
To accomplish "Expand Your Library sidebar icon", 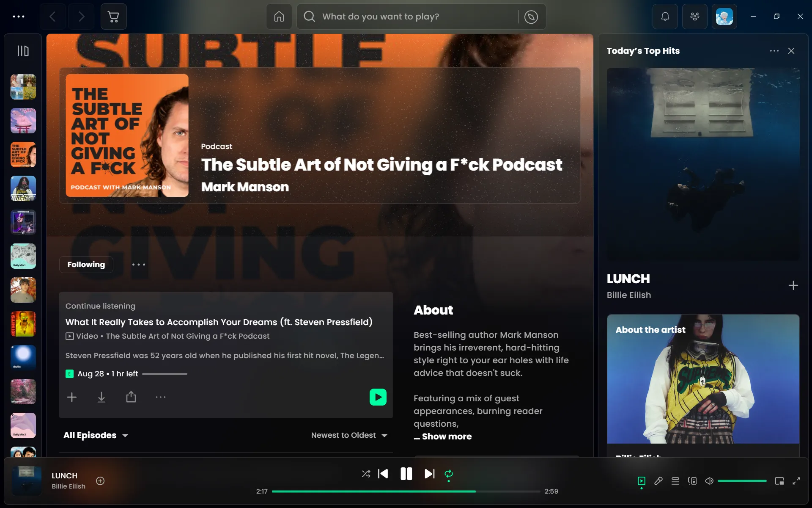I will (23, 51).
